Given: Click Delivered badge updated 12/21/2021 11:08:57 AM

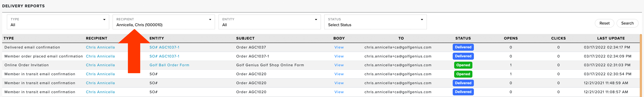Looking at the screenshot, I should (463, 92).
